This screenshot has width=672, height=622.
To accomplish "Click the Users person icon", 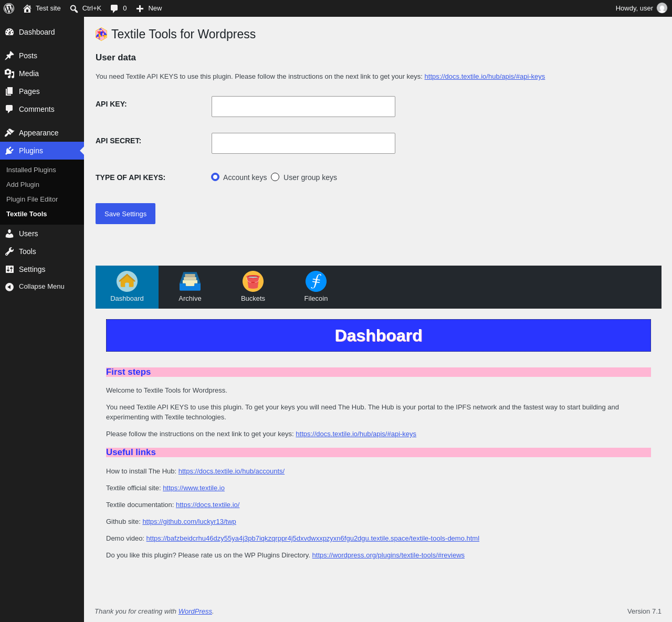I will point(9,234).
